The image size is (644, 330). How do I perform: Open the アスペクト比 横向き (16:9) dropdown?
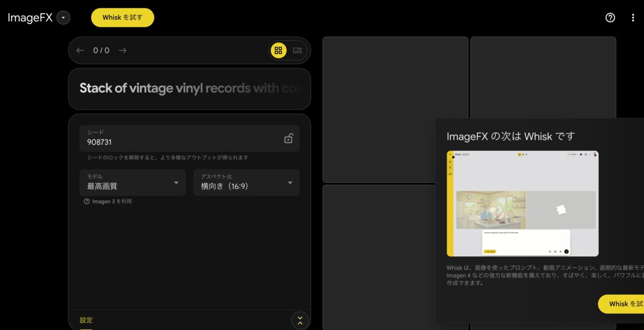(246, 183)
